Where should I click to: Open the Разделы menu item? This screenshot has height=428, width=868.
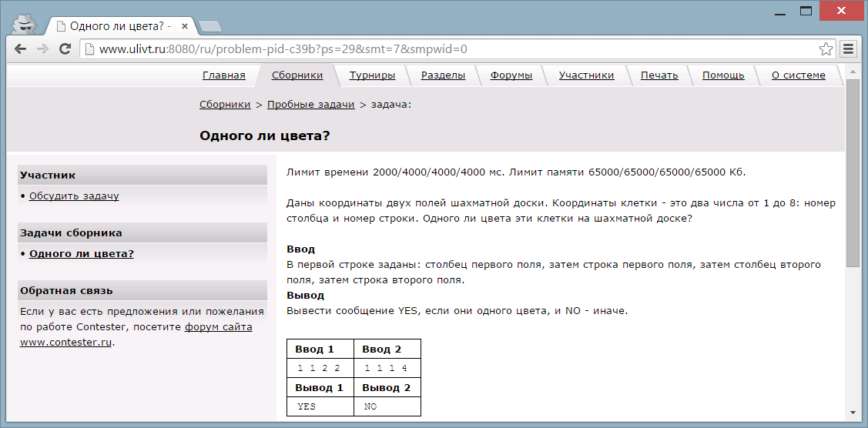pos(443,75)
